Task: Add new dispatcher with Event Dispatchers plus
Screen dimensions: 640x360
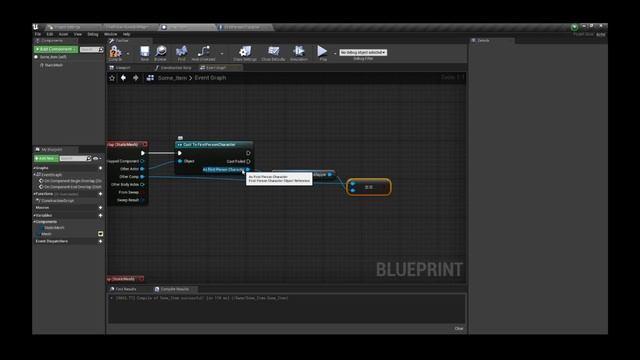Action: pos(100,242)
